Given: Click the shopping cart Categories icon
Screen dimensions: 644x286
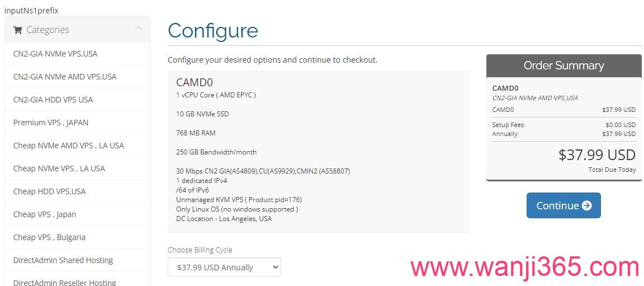Looking at the screenshot, I should 17,30.
